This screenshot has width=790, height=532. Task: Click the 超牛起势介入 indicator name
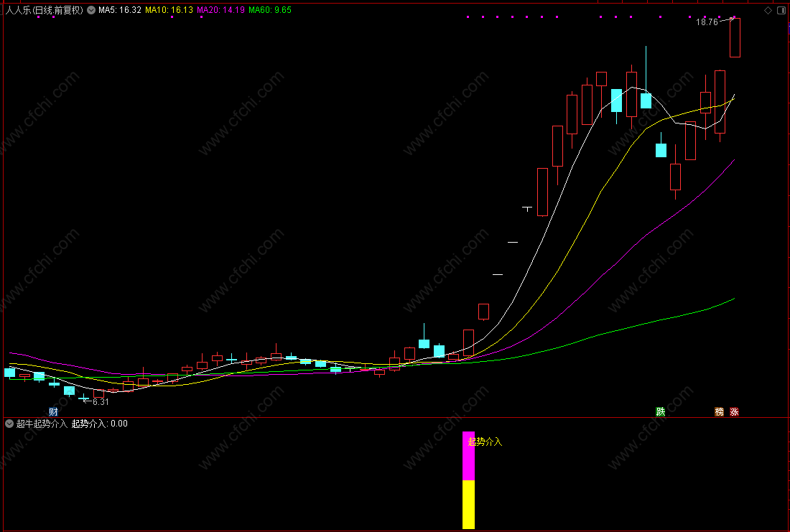(x=42, y=424)
